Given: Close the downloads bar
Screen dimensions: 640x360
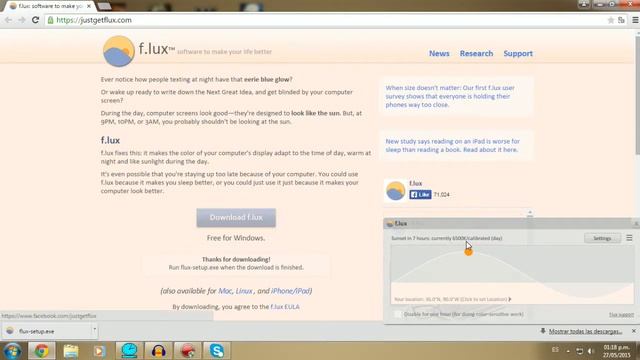Looking at the screenshot, I should (633, 331).
